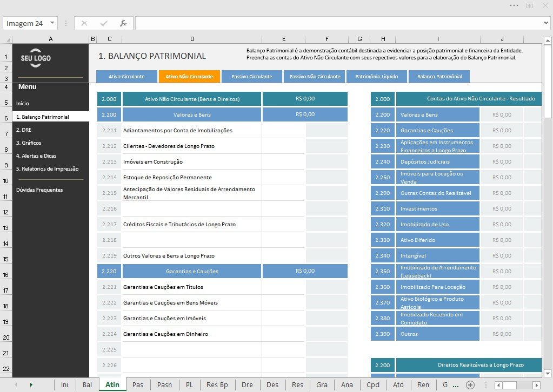
Task: Expand the formula bar with chevron
Action: pos(546,23)
